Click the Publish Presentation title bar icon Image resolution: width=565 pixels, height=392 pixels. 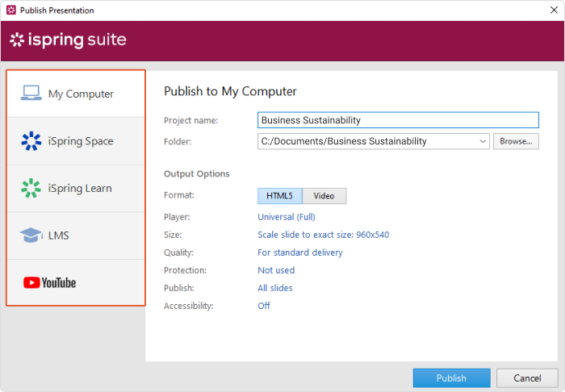[10, 10]
